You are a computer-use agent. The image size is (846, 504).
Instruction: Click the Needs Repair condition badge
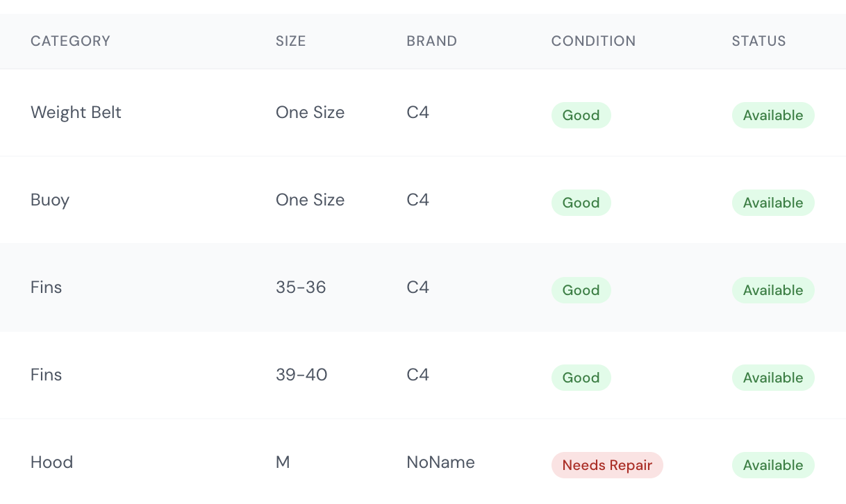pos(607,465)
